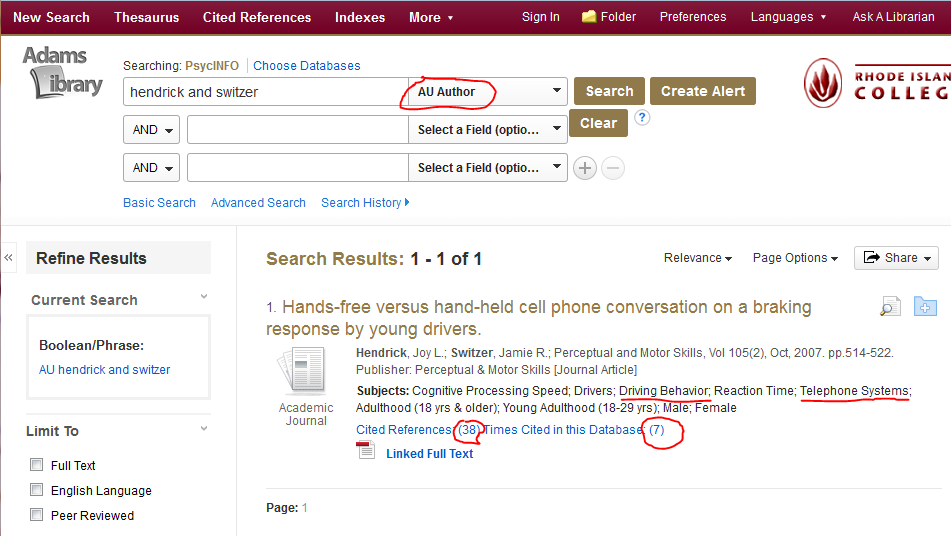This screenshot has height=536, width=951.
Task: Click the Clear button
Action: coord(598,123)
